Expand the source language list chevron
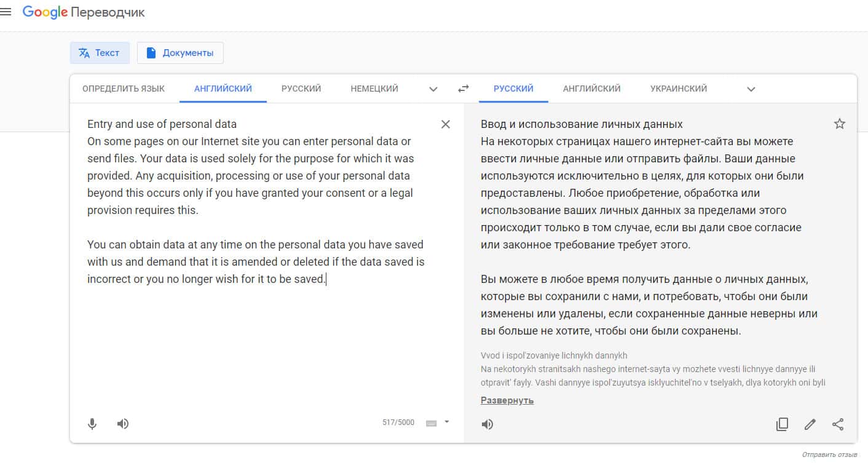This screenshot has height=468, width=868. click(x=433, y=89)
